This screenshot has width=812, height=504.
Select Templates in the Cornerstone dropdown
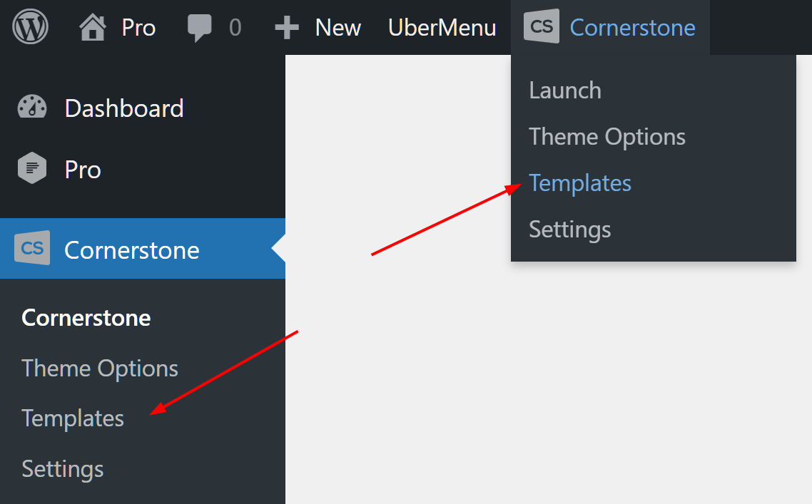point(579,182)
